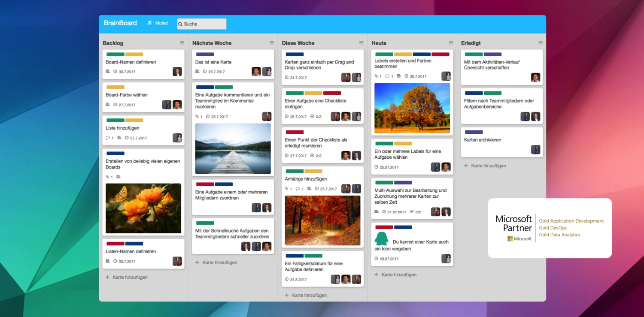This screenshot has width=644, height=317.
Task: Click attachment icon on 'Erstellen von beliebig vielen' card
Action: pyautogui.click(x=108, y=177)
